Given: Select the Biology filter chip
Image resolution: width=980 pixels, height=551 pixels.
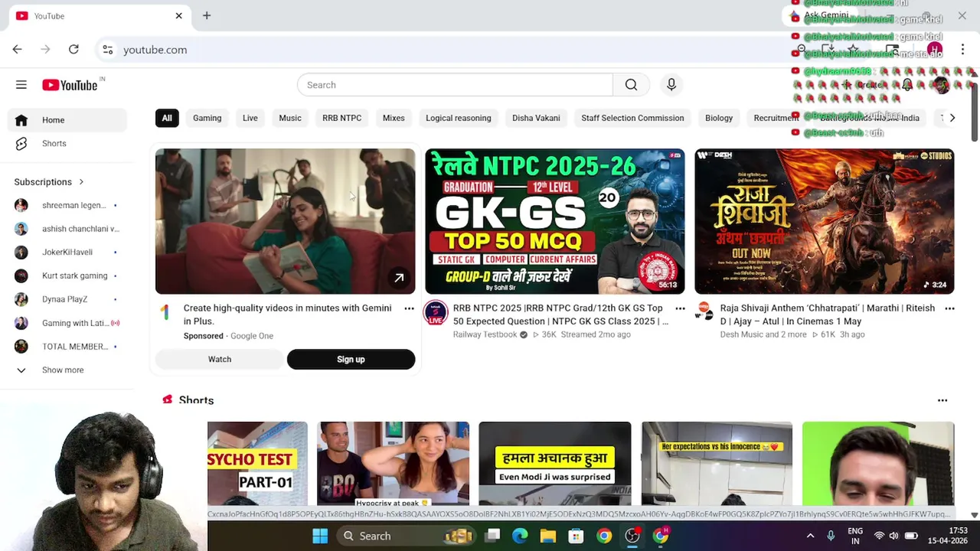Looking at the screenshot, I should [719, 118].
